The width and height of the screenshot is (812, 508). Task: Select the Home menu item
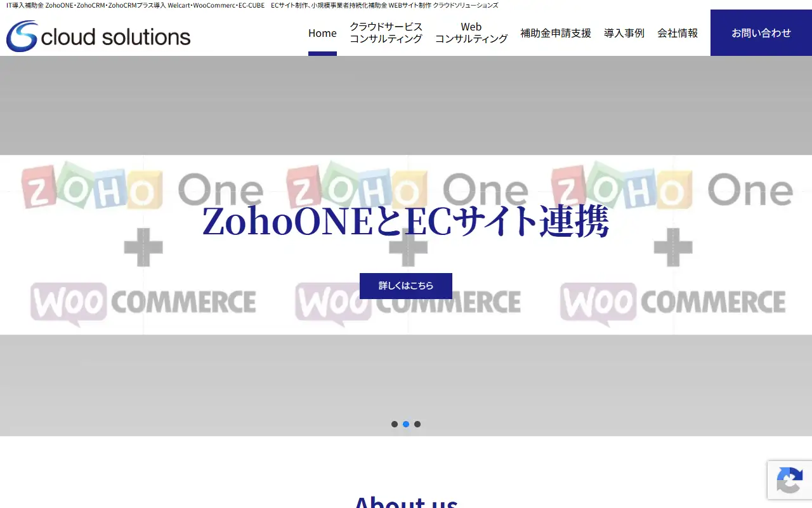click(x=322, y=33)
